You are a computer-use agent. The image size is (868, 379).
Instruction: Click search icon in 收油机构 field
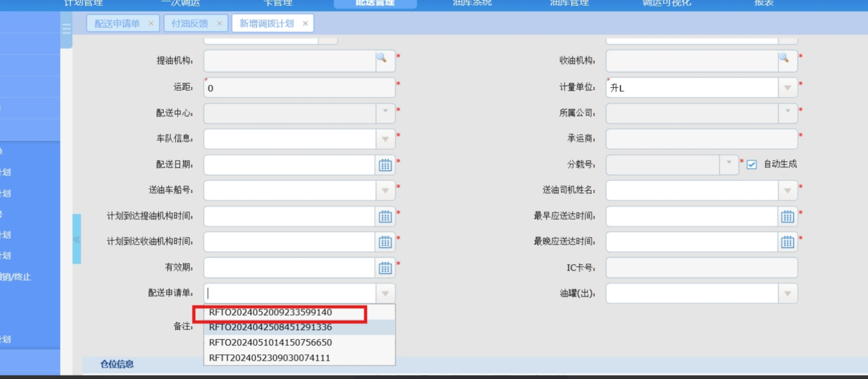[784, 59]
